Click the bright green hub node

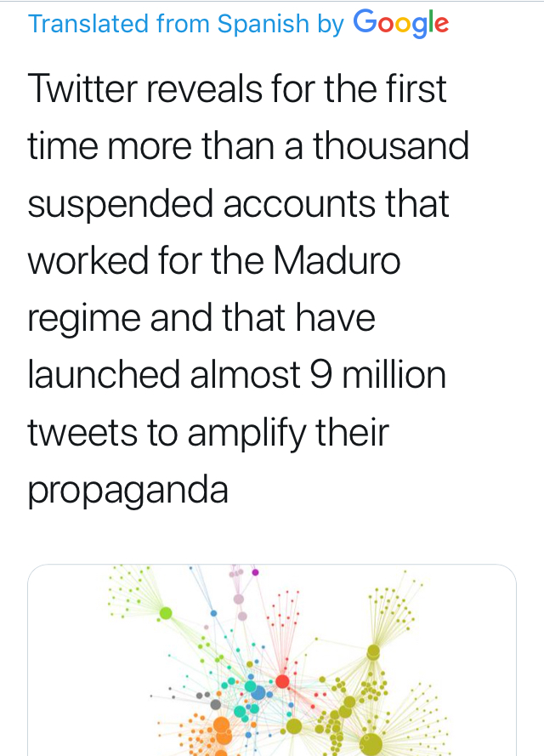pyautogui.click(x=166, y=613)
